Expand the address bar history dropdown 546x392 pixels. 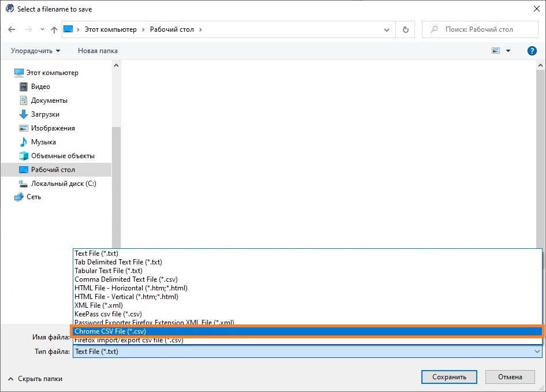[x=387, y=29]
